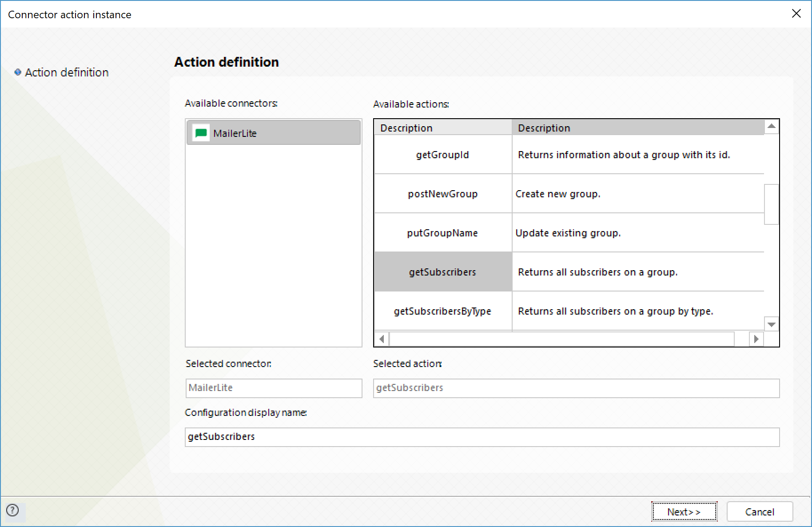The height and width of the screenshot is (527, 812).
Task: Select the putGroupName action
Action: [x=443, y=233]
